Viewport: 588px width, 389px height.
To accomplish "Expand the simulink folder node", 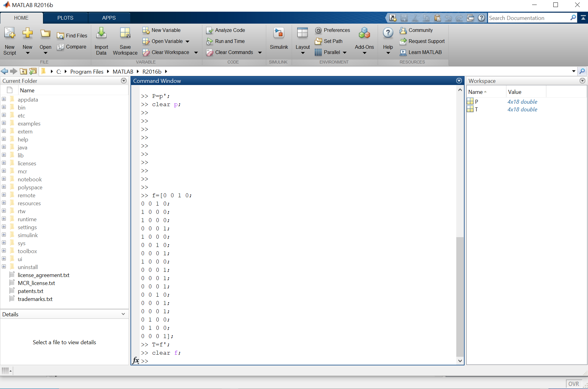I will coord(4,235).
